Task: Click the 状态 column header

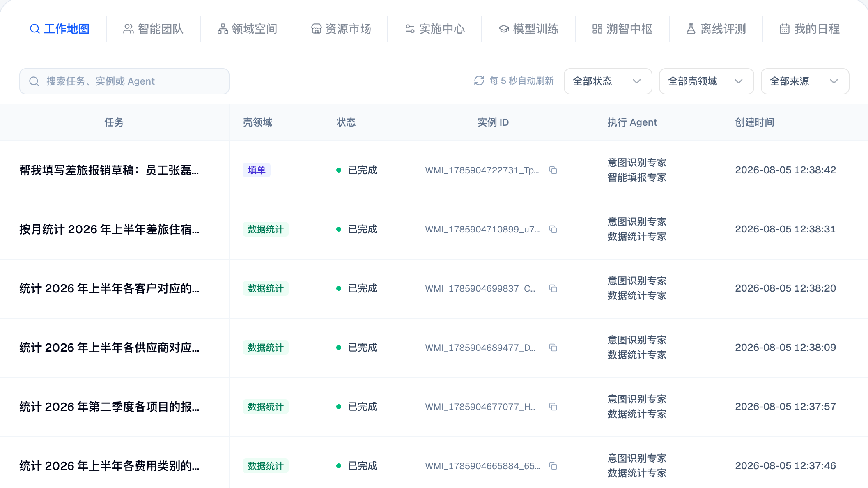Action: [x=346, y=122]
